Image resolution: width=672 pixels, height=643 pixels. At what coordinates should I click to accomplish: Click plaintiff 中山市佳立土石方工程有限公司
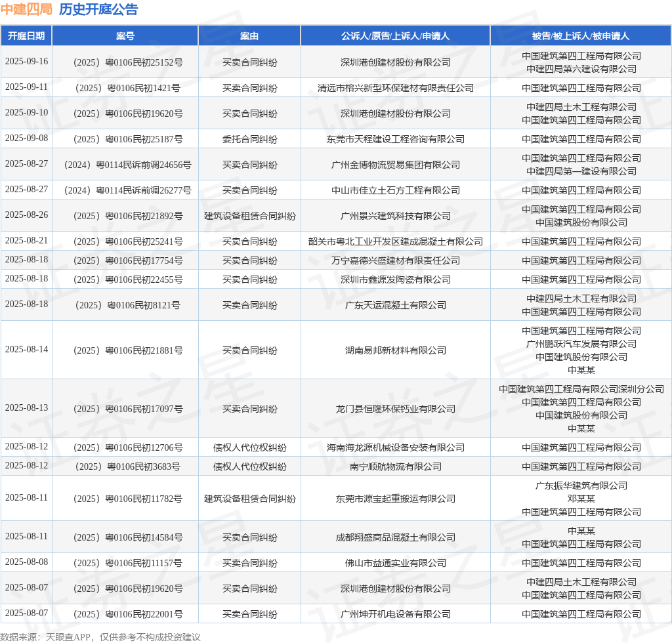(395, 191)
